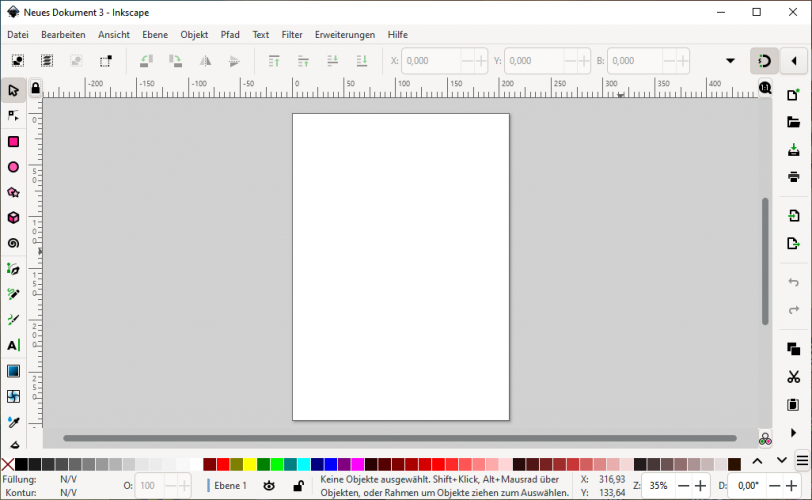Select the Rectangle tool
Screen dimensions: 812x500
pyautogui.click(x=13, y=142)
